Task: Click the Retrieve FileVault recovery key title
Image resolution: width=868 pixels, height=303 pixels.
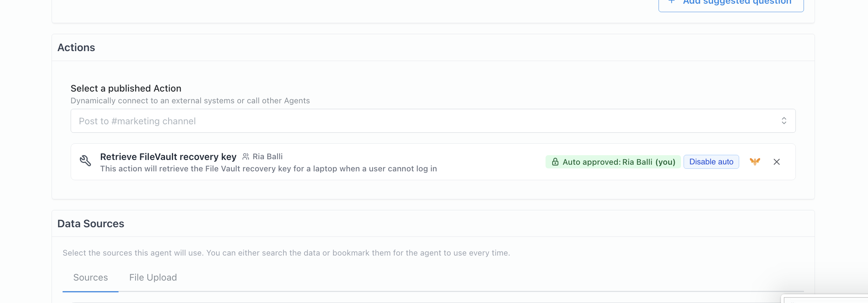Action: point(168,157)
